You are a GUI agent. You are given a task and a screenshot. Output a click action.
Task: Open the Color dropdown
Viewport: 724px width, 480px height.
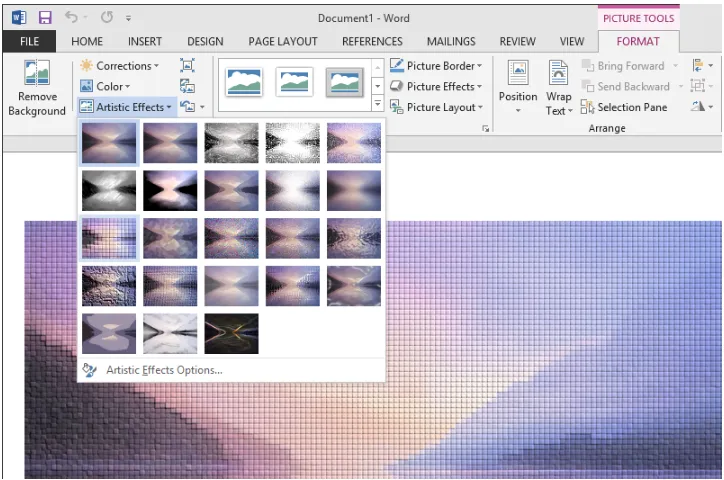pyautogui.click(x=105, y=86)
